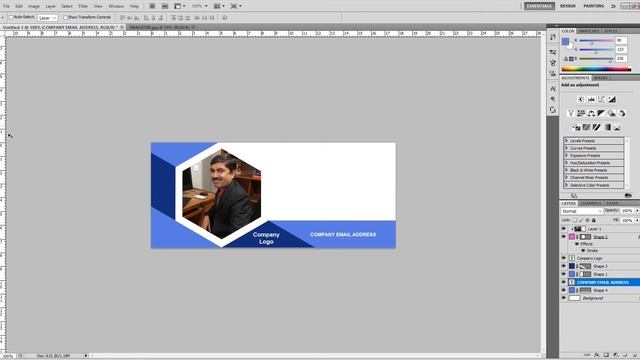Click the Launch Mini Bridge icon
640x360 pixels.
point(164,6)
